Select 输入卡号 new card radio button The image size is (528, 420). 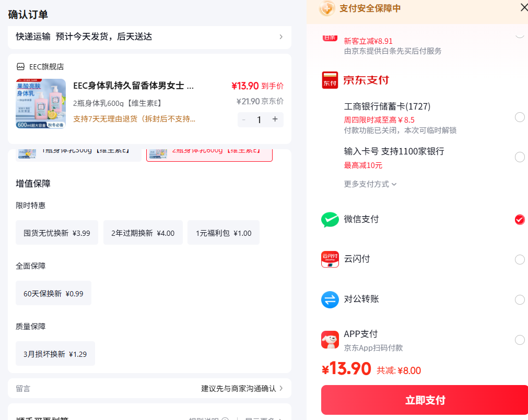tap(520, 157)
